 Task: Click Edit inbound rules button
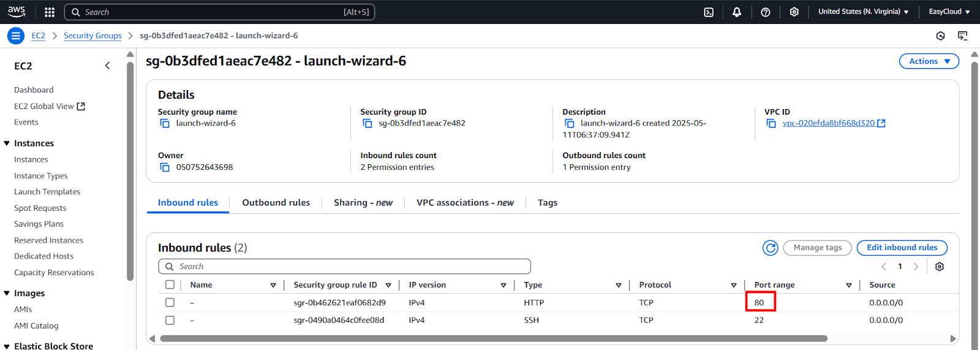pyautogui.click(x=902, y=248)
